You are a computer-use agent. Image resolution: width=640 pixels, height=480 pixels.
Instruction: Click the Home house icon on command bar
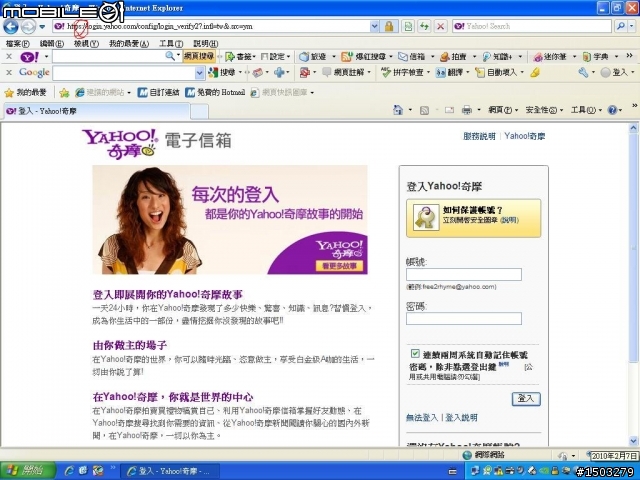[x=398, y=110]
